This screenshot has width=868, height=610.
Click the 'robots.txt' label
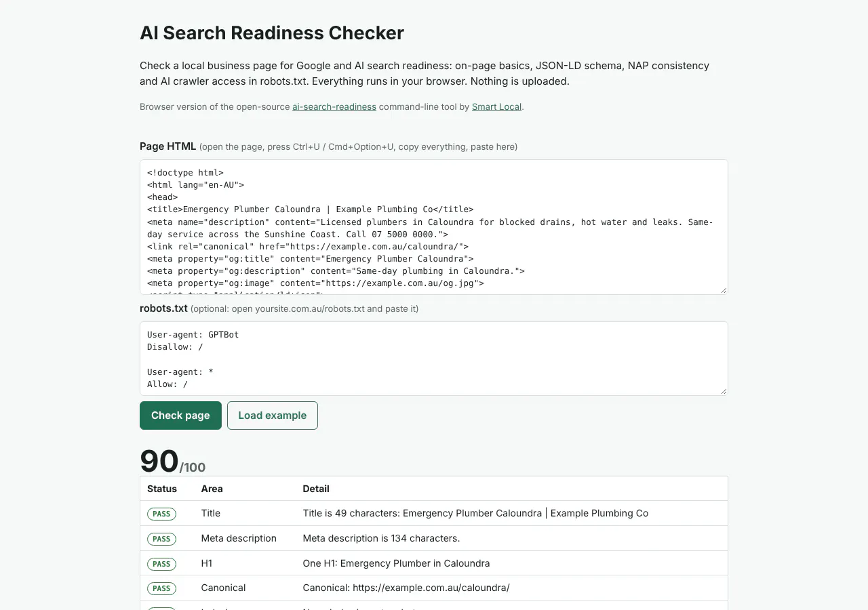click(163, 308)
